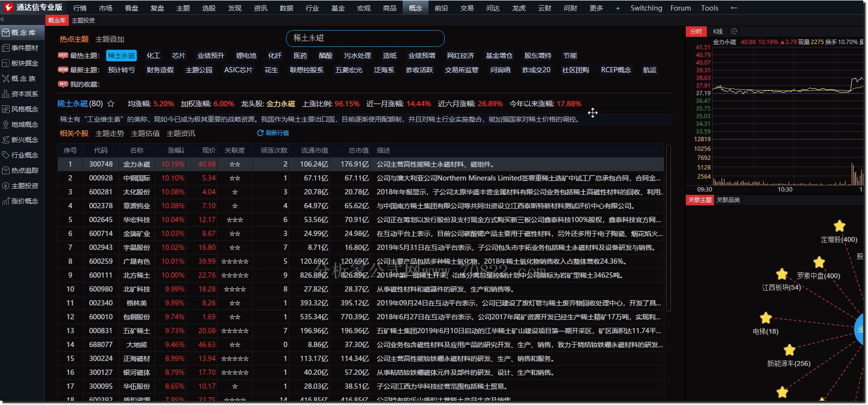Click the back arrow after Tools
The width and height of the screenshot is (868, 405).
pos(734,8)
